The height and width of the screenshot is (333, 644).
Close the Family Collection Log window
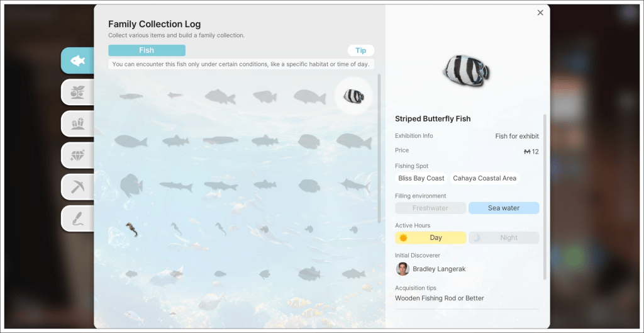coord(540,13)
